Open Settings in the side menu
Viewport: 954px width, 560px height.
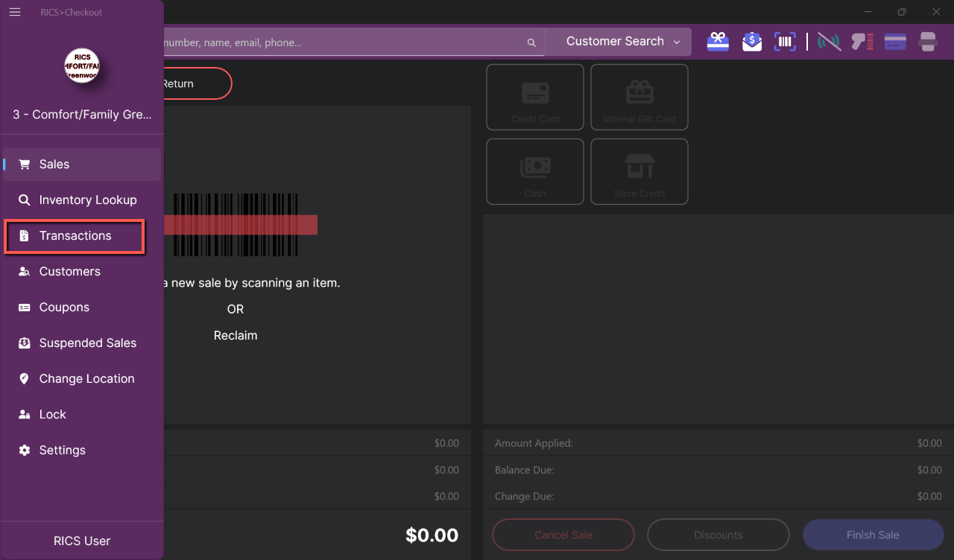(x=62, y=451)
